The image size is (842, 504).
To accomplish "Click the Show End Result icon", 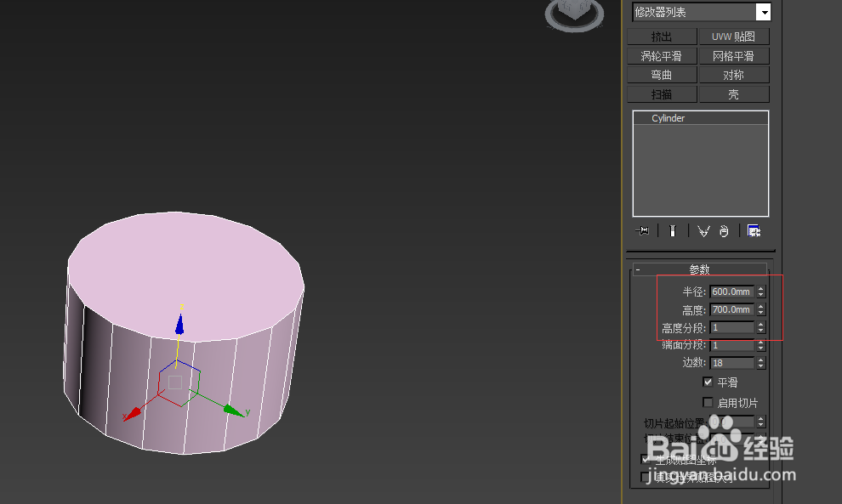I will click(673, 230).
